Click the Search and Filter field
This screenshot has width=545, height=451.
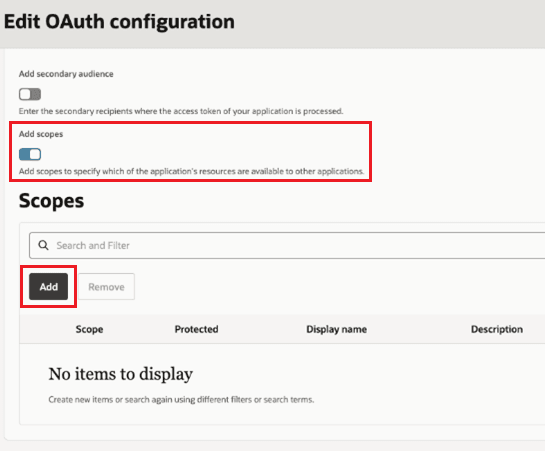pos(287,246)
